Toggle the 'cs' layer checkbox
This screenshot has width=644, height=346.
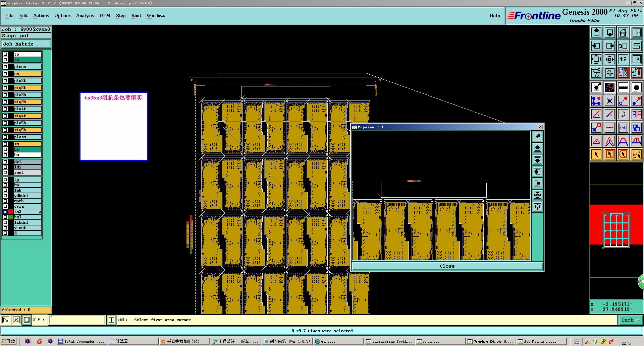click(5, 74)
